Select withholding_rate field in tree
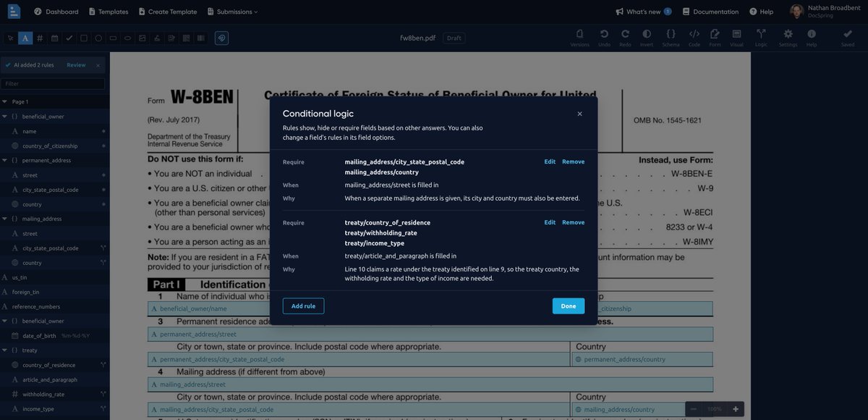 tap(55, 394)
